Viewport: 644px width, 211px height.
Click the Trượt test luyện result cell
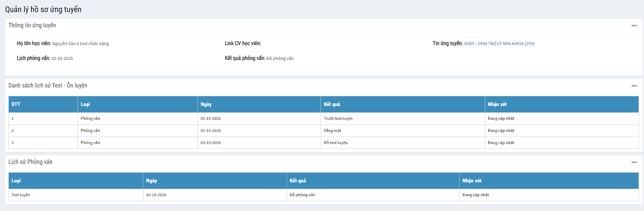[338, 119]
